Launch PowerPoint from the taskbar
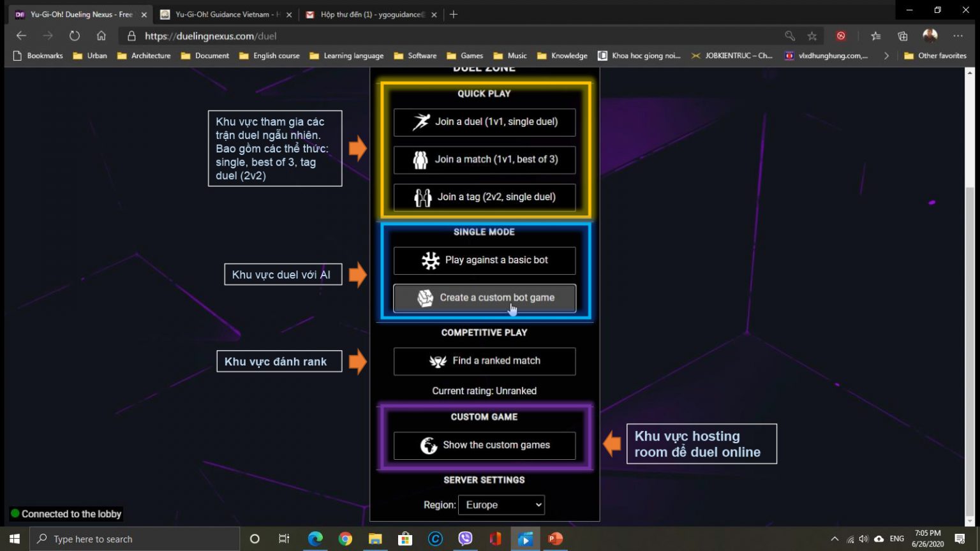The image size is (980, 551). (554, 539)
